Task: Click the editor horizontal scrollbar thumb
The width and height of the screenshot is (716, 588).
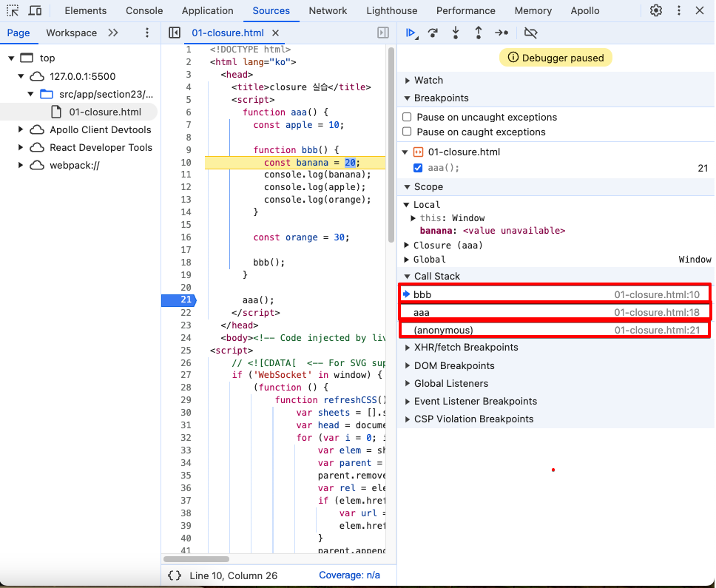Action: click(x=196, y=558)
